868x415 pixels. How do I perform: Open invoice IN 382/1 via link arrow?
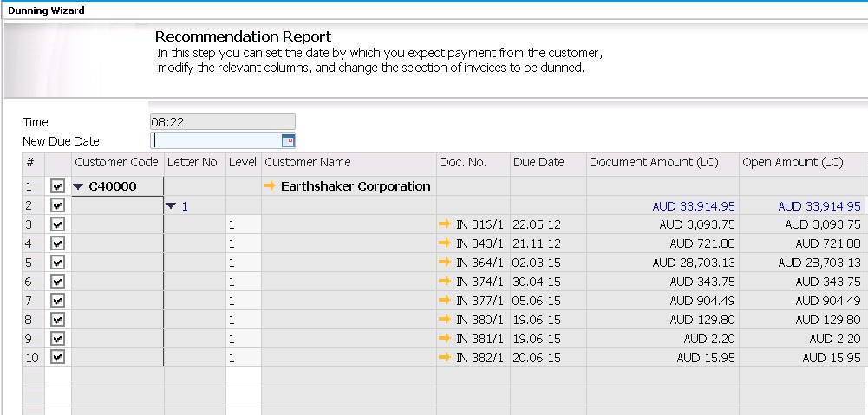click(446, 358)
